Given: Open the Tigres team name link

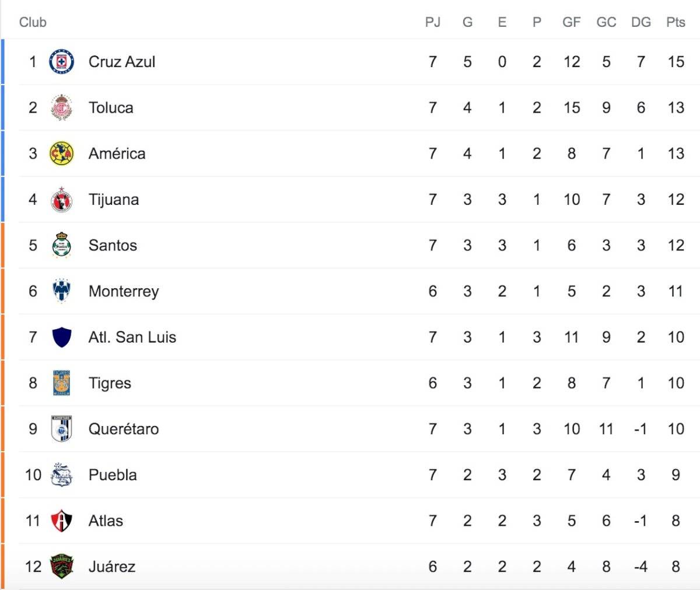Looking at the screenshot, I should (x=110, y=383).
